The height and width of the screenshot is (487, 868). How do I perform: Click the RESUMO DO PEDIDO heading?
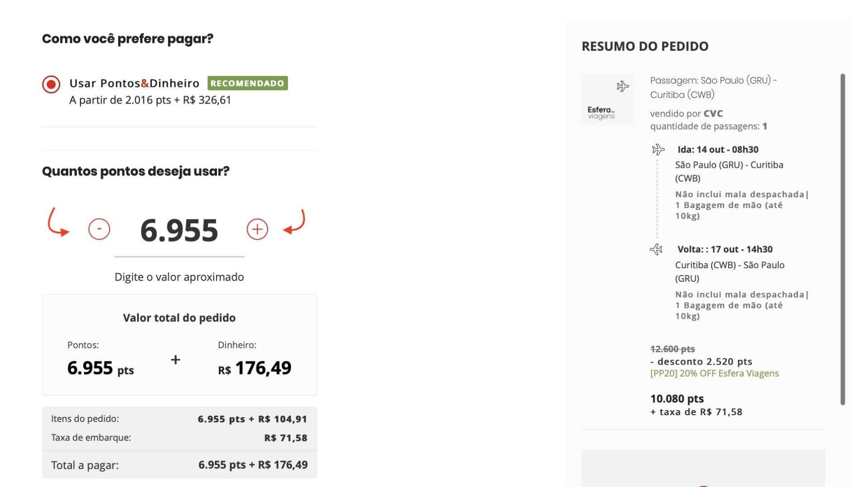pyautogui.click(x=645, y=46)
